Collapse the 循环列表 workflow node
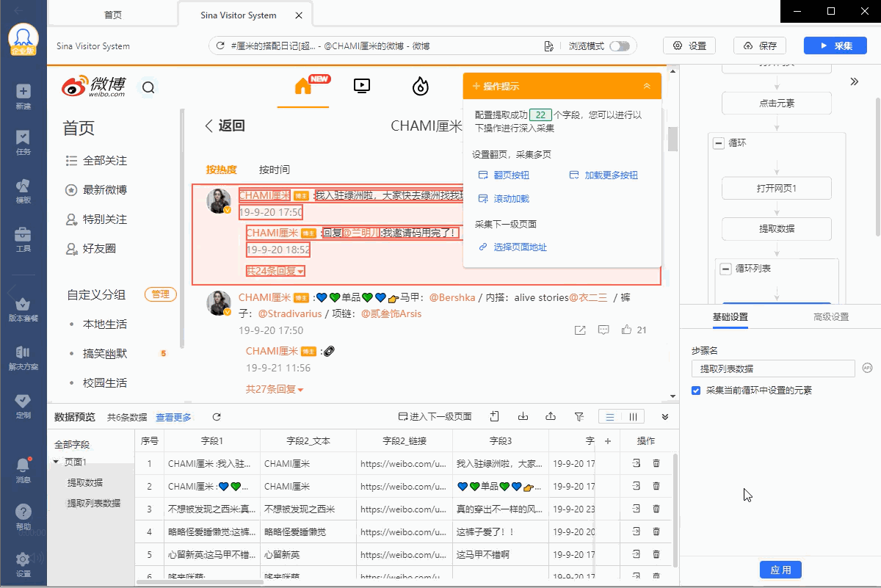 [726, 269]
